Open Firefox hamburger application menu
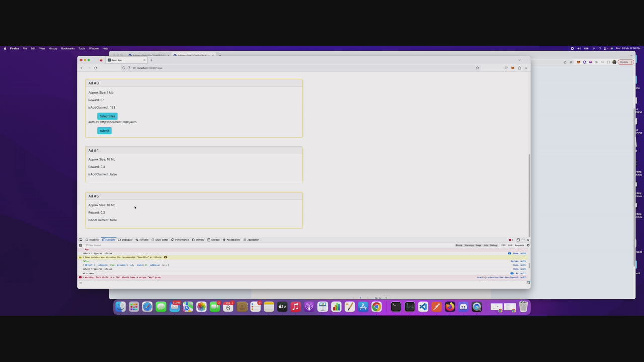 tap(526, 68)
